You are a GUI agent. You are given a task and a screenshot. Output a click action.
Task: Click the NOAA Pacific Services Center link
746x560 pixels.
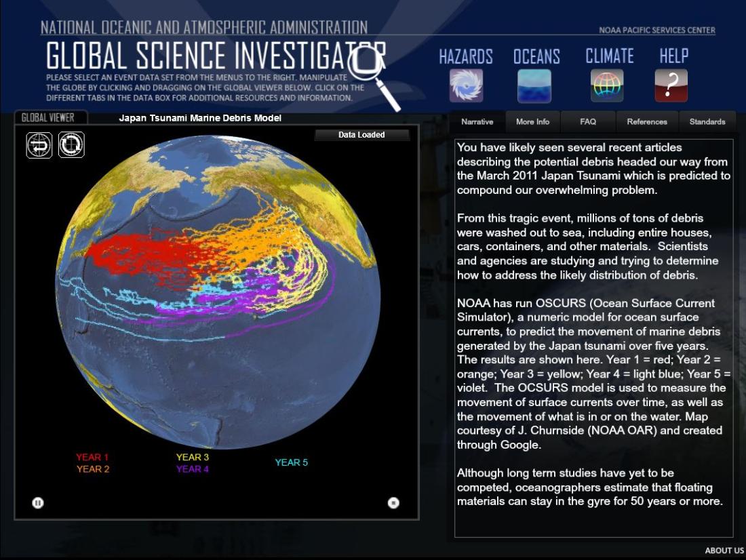pos(657,30)
